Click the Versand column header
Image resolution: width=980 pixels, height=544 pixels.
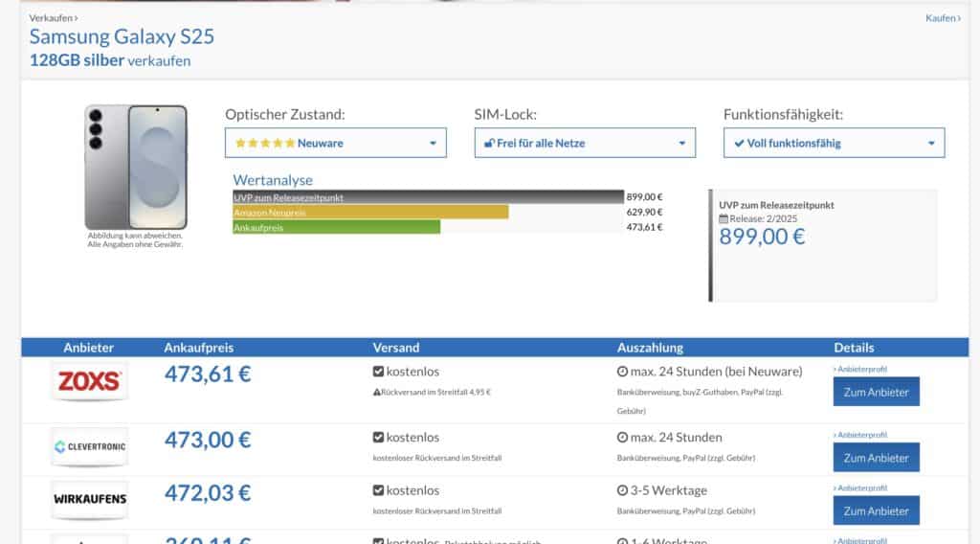(x=396, y=348)
